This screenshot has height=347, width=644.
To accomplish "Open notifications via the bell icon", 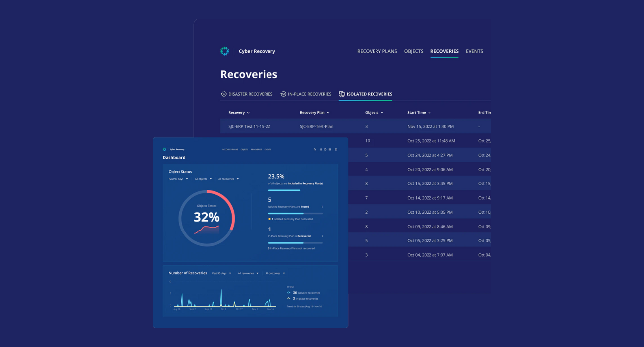I will tap(321, 149).
